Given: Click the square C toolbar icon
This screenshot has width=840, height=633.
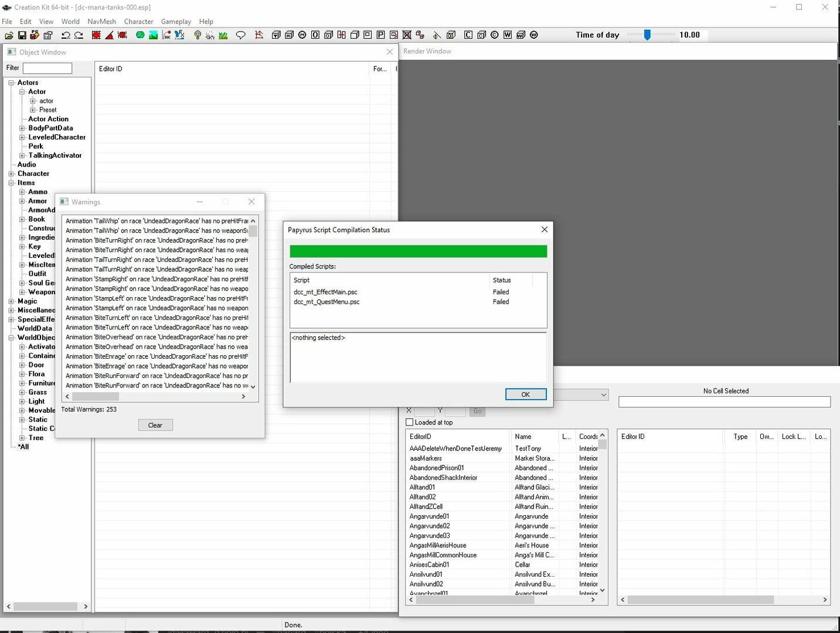Looking at the screenshot, I should [468, 35].
